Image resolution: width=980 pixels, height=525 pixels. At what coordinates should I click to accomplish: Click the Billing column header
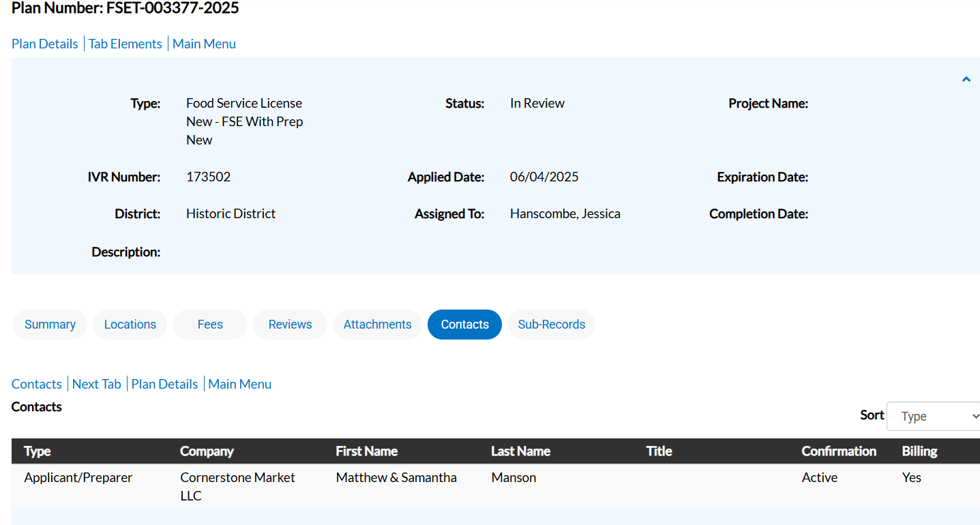click(x=919, y=451)
